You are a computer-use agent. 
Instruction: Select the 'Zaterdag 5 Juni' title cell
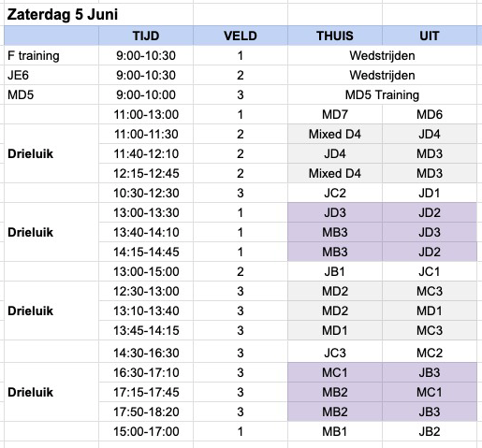(98, 15)
